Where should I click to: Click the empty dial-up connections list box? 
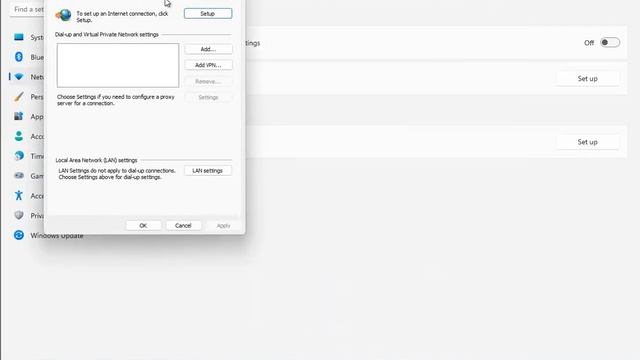[x=118, y=65]
